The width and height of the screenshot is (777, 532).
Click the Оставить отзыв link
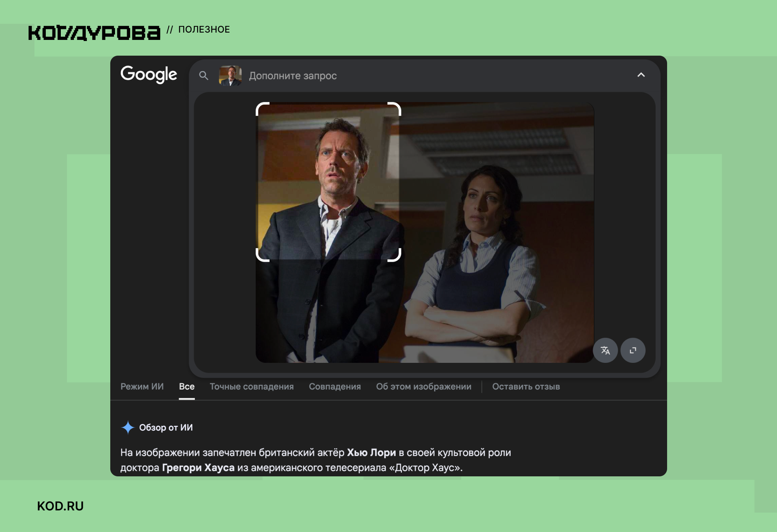[x=526, y=387]
